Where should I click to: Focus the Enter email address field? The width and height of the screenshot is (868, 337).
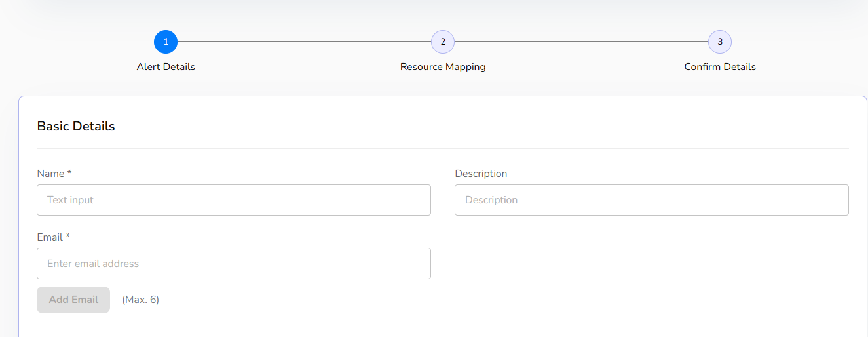(x=234, y=264)
